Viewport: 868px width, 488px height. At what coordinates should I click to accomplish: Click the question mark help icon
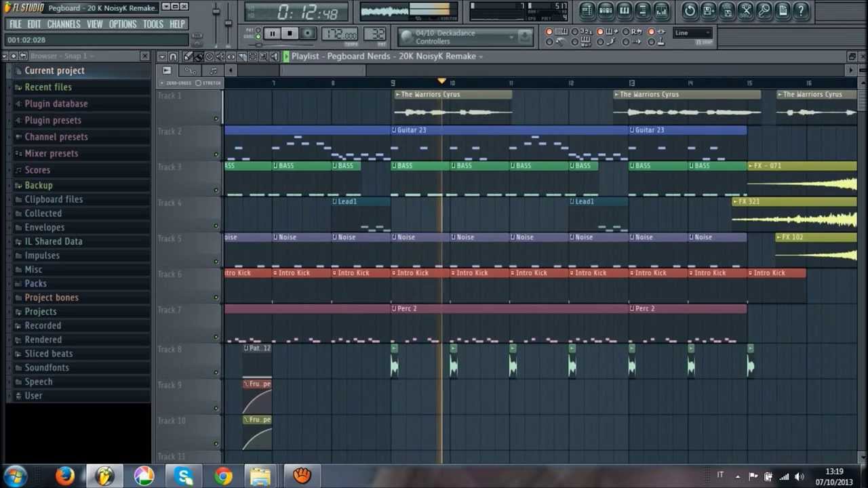(801, 11)
